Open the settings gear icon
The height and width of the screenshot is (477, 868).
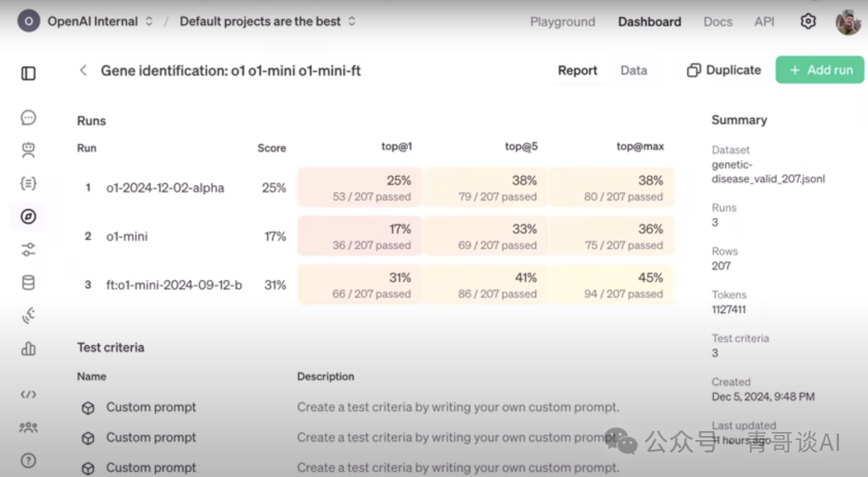click(x=808, y=22)
